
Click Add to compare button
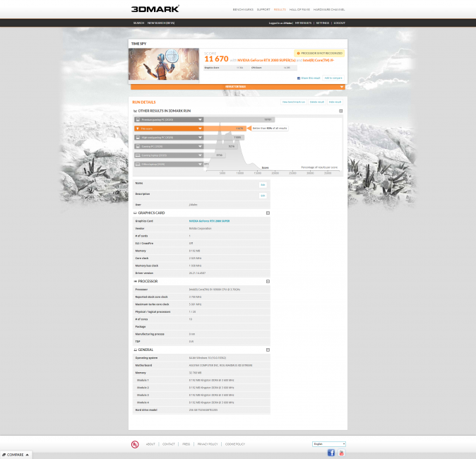(x=333, y=78)
